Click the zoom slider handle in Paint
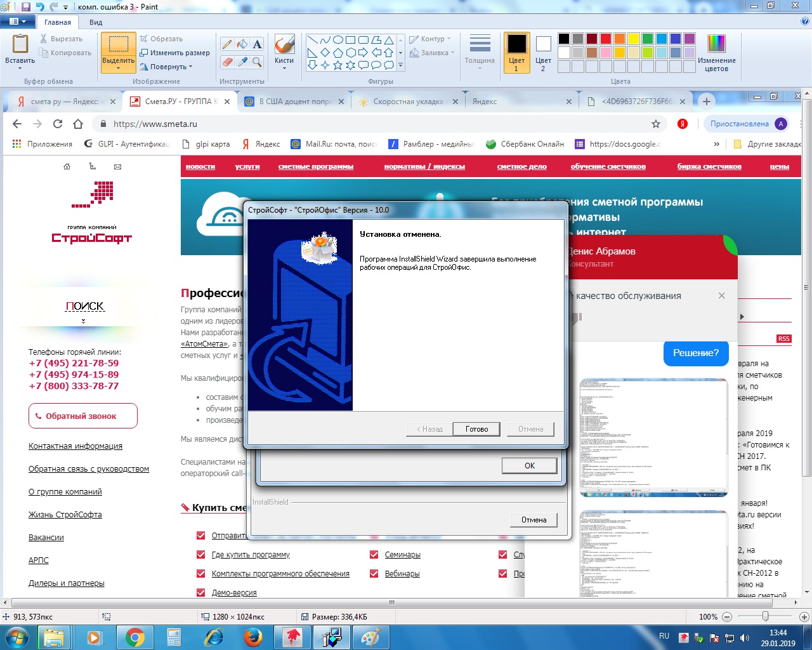 point(766,616)
